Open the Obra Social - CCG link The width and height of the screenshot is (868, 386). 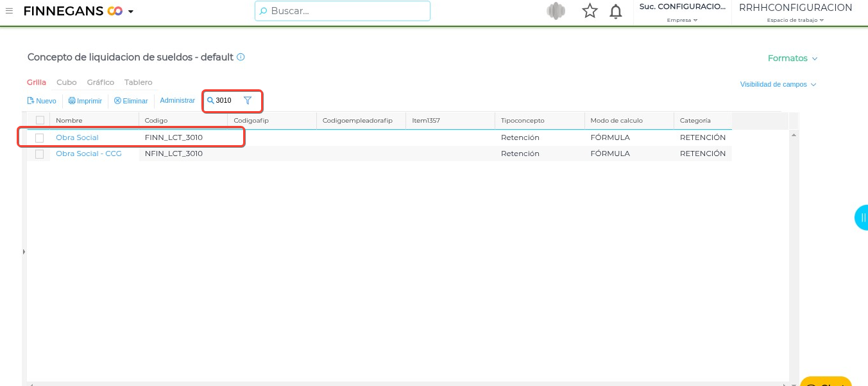[89, 154]
